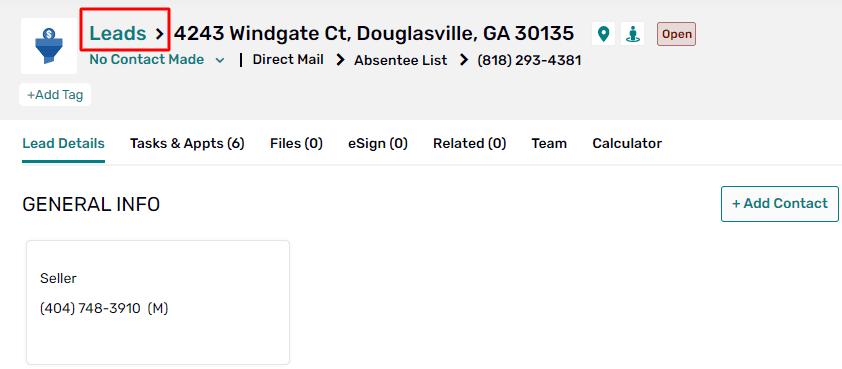Click the Open status badge
The width and height of the screenshot is (842, 369).
[677, 34]
